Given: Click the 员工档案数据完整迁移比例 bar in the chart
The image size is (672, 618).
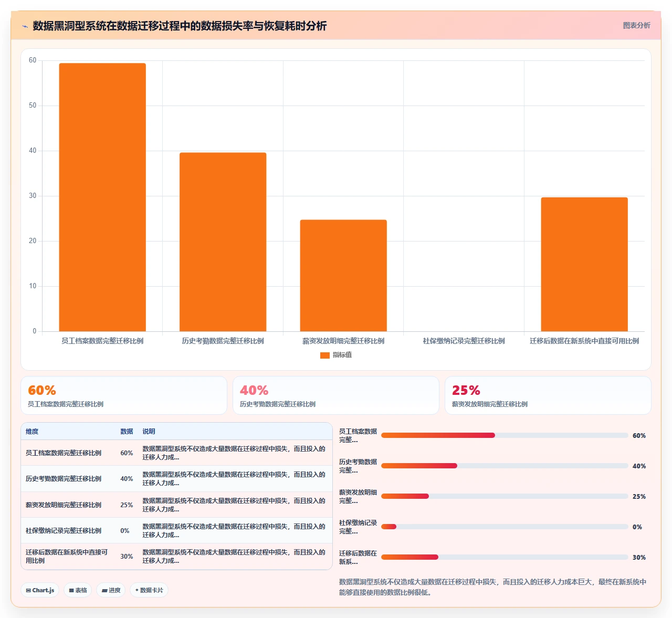Looking at the screenshot, I should (102, 197).
